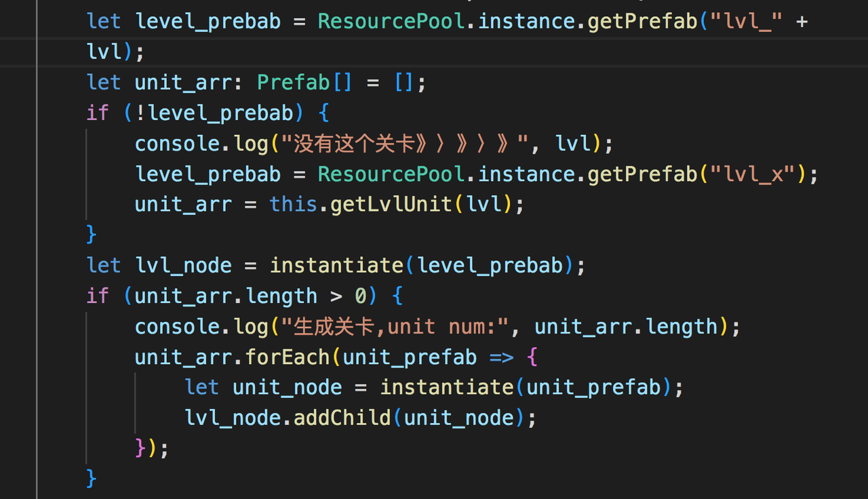Click the unit_prefab arrow function parameter
Viewport: 868px width, 499px height.
point(410,357)
